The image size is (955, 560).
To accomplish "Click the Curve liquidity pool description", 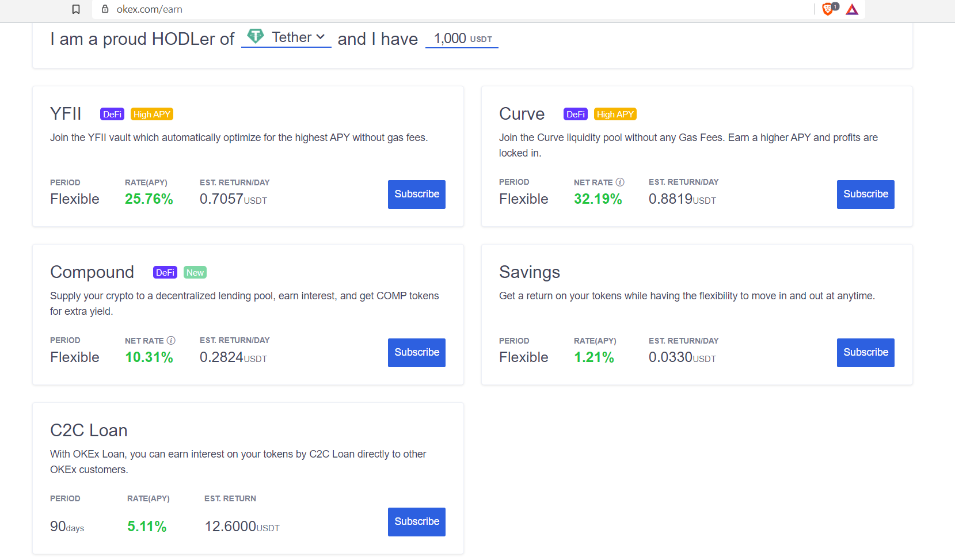I will pos(688,145).
